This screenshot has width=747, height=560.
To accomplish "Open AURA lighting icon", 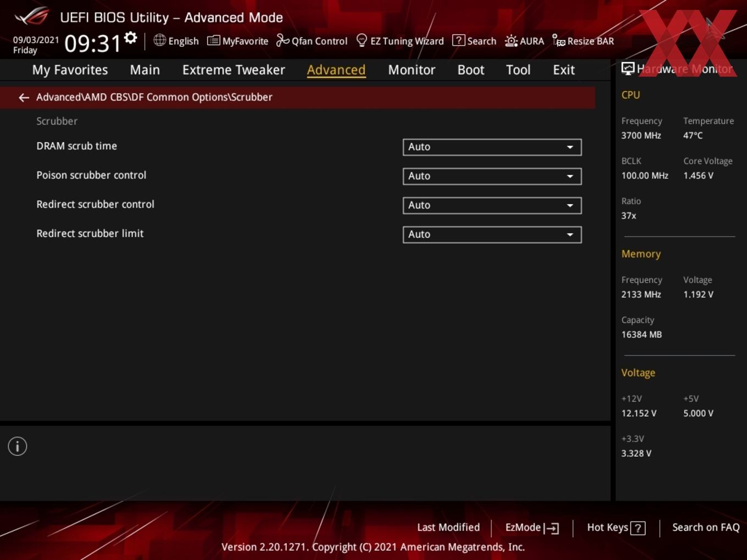I will 511,41.
